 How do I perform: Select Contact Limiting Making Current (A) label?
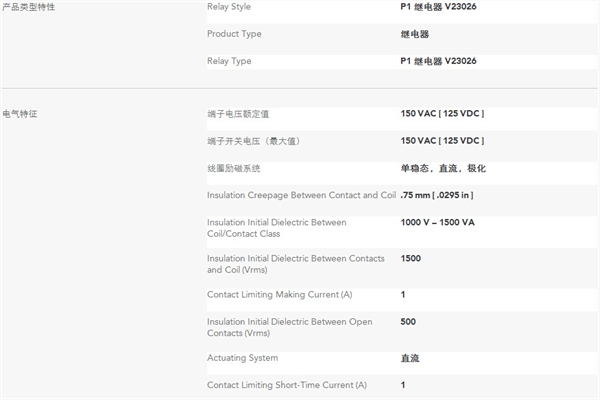279,295
